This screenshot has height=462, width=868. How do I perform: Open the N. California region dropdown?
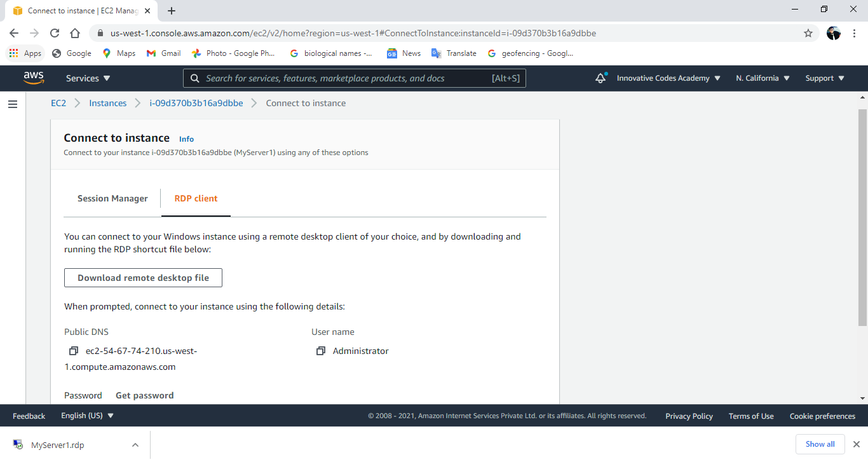coord(763,78)
